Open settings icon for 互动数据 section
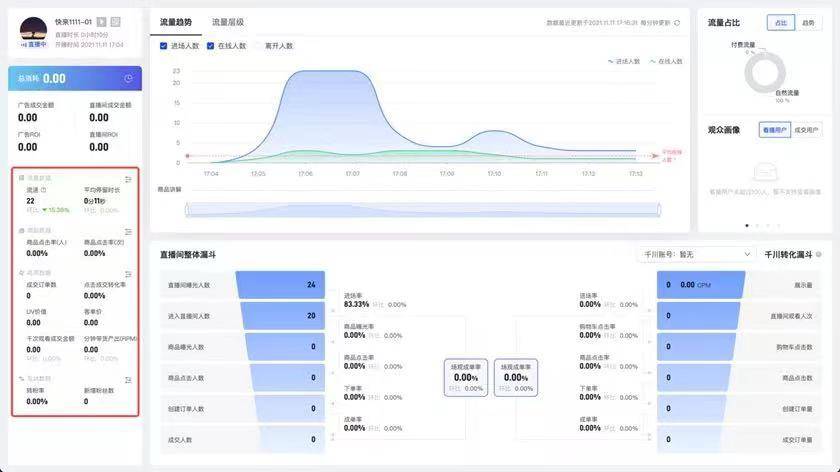 pyautogui.click(x=128, y=379)
